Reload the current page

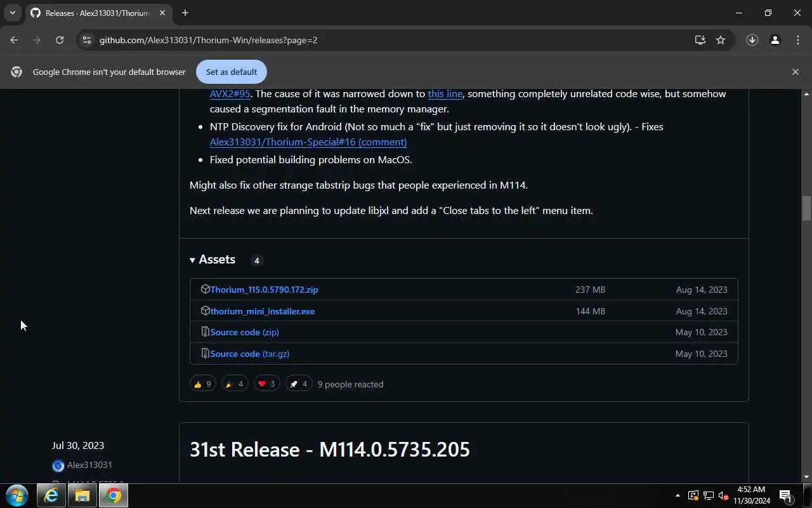pyautogui.click(x=60, y=40)
